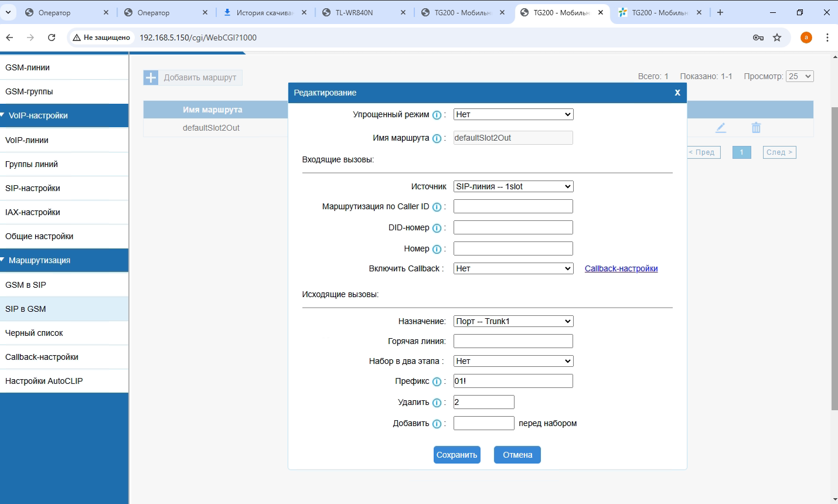Close the Редактирование dialog with X
This screenshot has width=838, height=504.
(677, 93)
